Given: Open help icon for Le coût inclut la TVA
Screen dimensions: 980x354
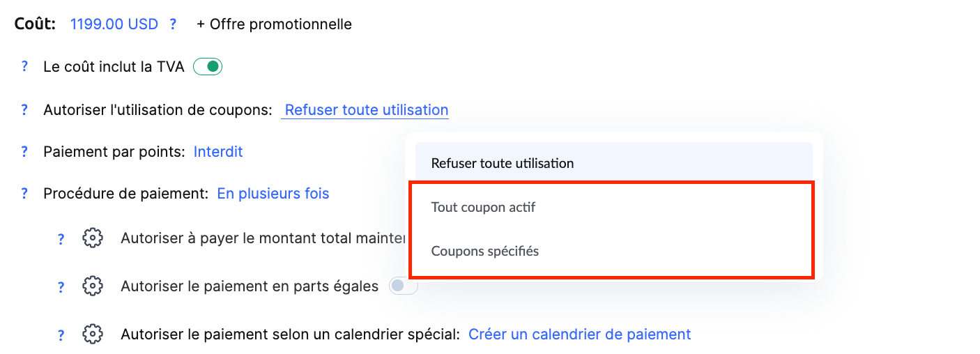Looking at the screenshot, I should click(x=24, y=67).
